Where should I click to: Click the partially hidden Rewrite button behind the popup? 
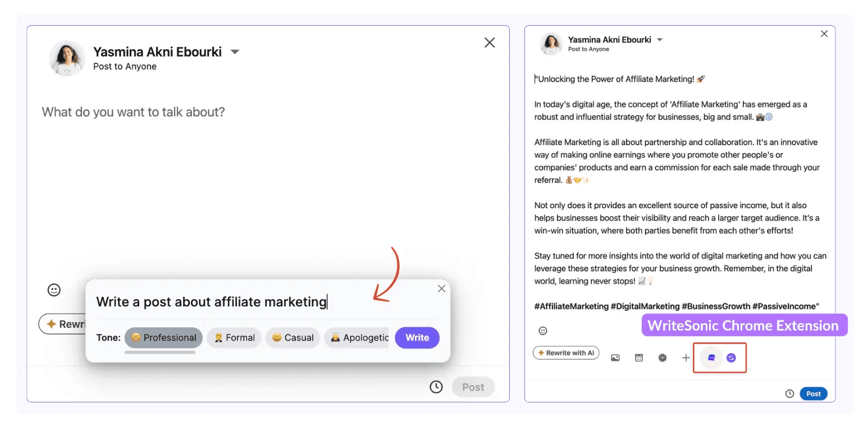coord(62,324)
